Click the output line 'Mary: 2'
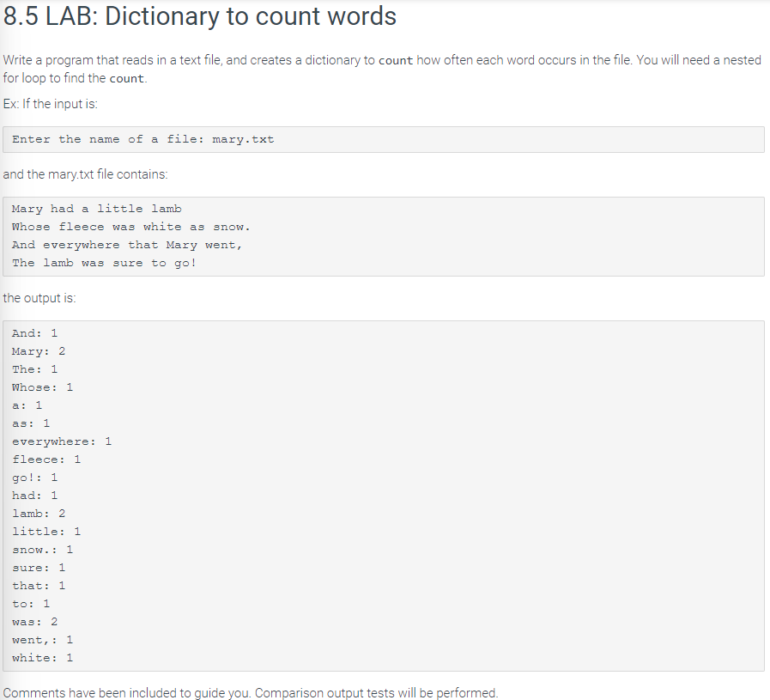This screenshot has width=770, height=700. point(39,352)
